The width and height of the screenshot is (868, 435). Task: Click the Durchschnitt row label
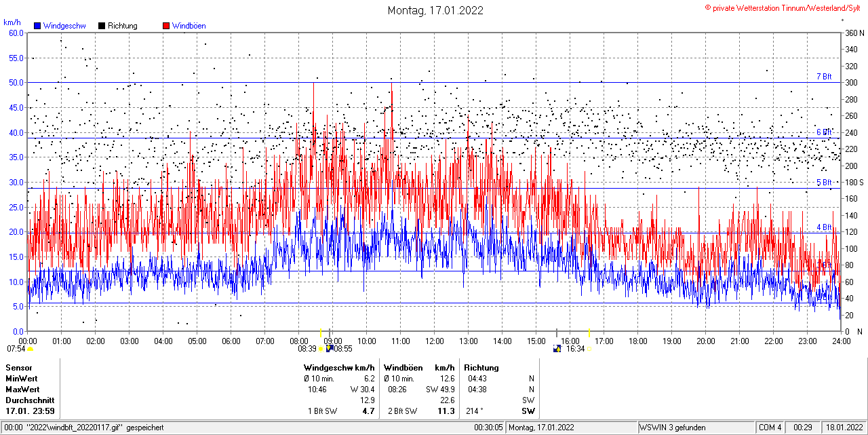point(29,400)
